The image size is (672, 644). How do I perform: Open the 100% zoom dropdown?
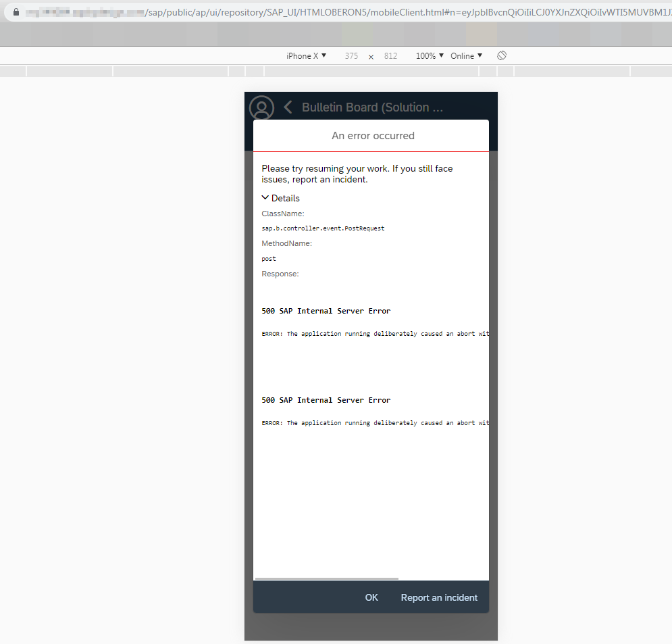click(x=430, y=55)
